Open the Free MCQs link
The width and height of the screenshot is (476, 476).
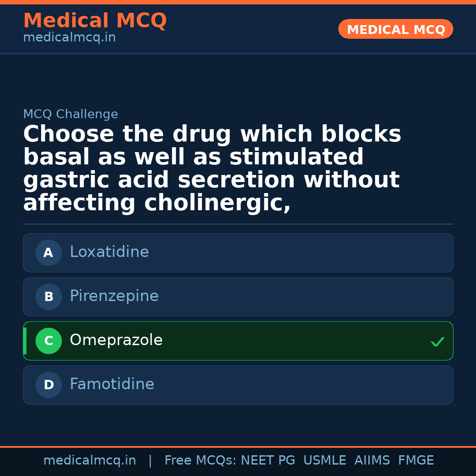click(x=201, y=460)
